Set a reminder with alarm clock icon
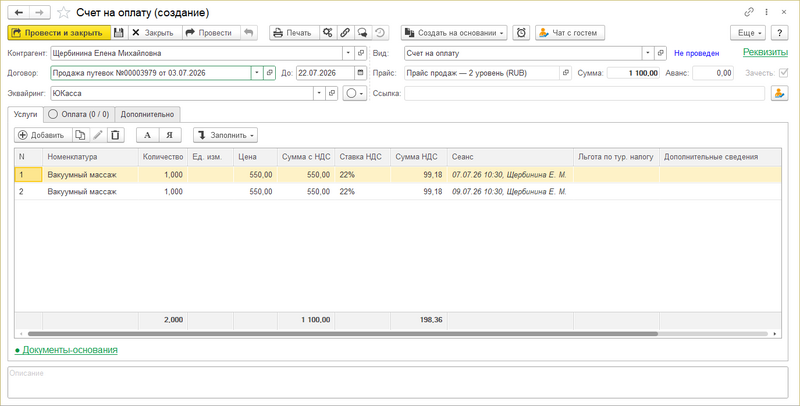 pos(521,33)
